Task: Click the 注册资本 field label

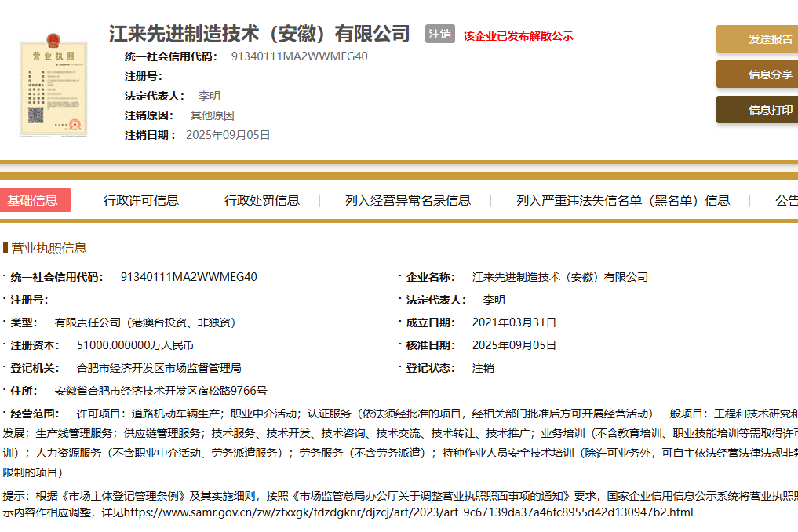Action: pos(35,346)
